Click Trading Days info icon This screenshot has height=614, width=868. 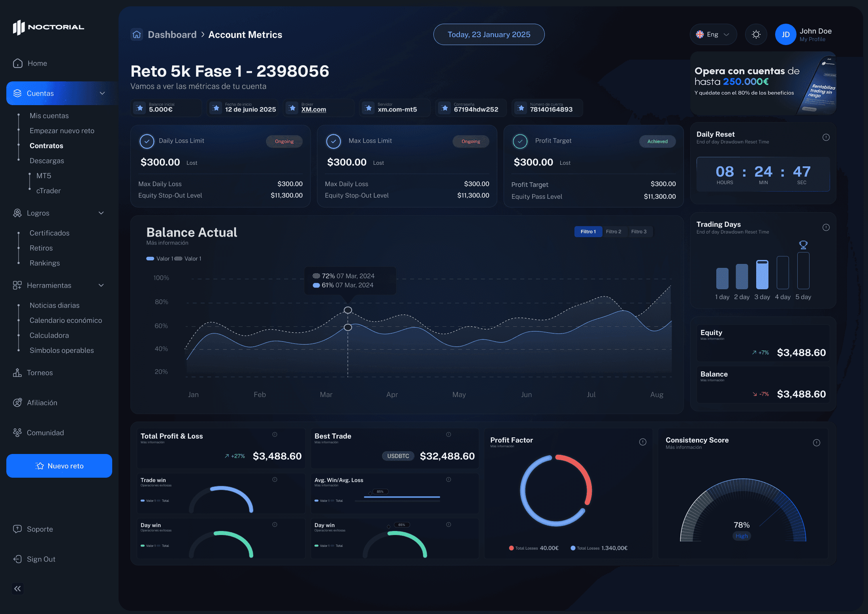click(x=826, y=228)
